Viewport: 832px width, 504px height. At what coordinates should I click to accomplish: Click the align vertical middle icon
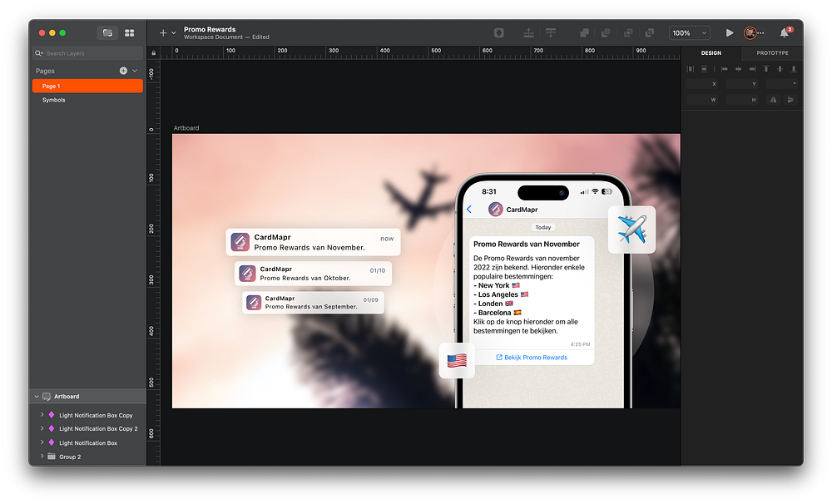(x=780, y=69)
